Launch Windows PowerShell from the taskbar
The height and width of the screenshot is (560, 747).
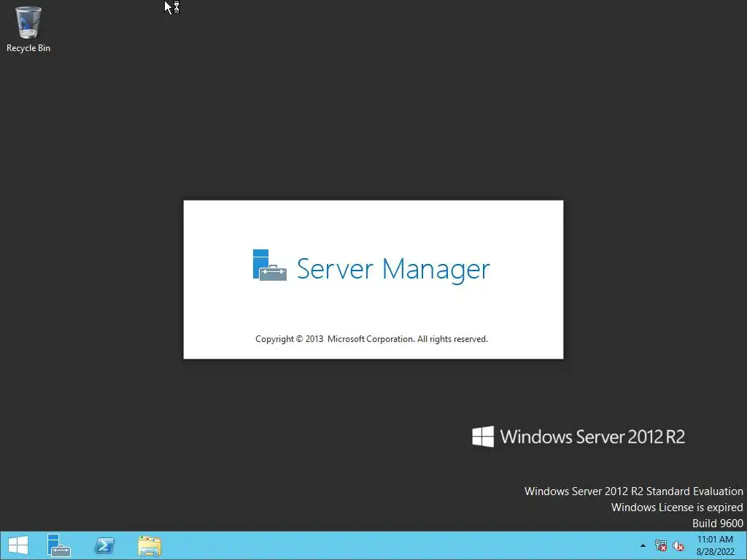click(x=104, y=545)
